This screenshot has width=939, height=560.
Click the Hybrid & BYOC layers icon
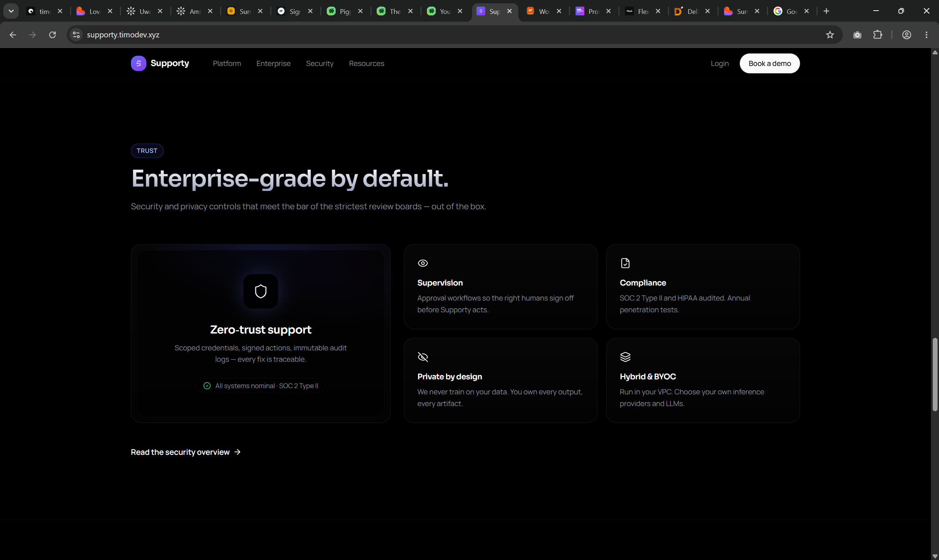tap(625, 357)
